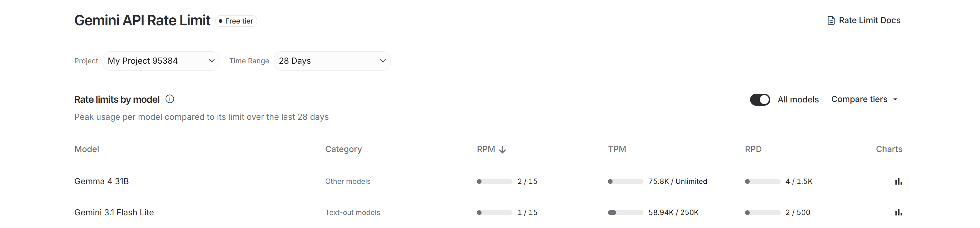Select the Gemma 4 31B model row
This screenshot has height=228, width=980.
coord(101,181)
